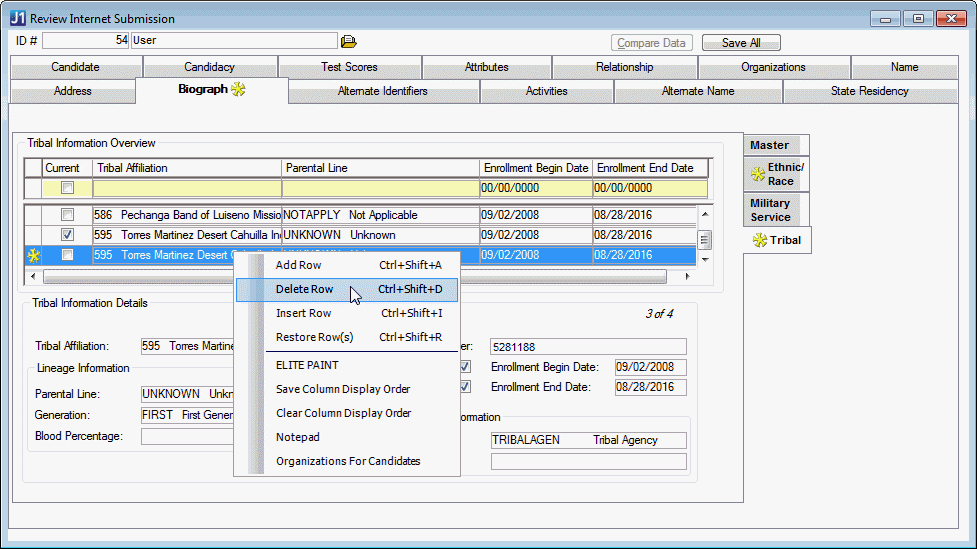This screenshot has height=549, width=977.
Task: Click the star marker on the selected tribal row
Action: click(32, 255)
